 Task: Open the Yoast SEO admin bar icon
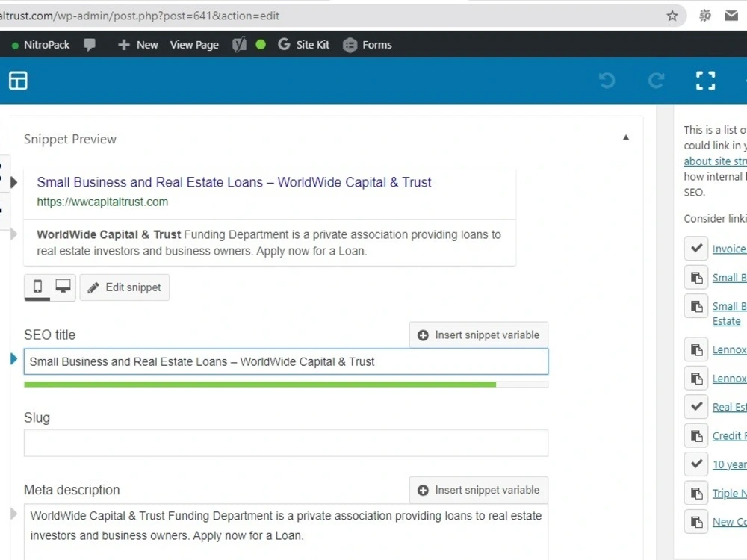(x=239, y=45)
